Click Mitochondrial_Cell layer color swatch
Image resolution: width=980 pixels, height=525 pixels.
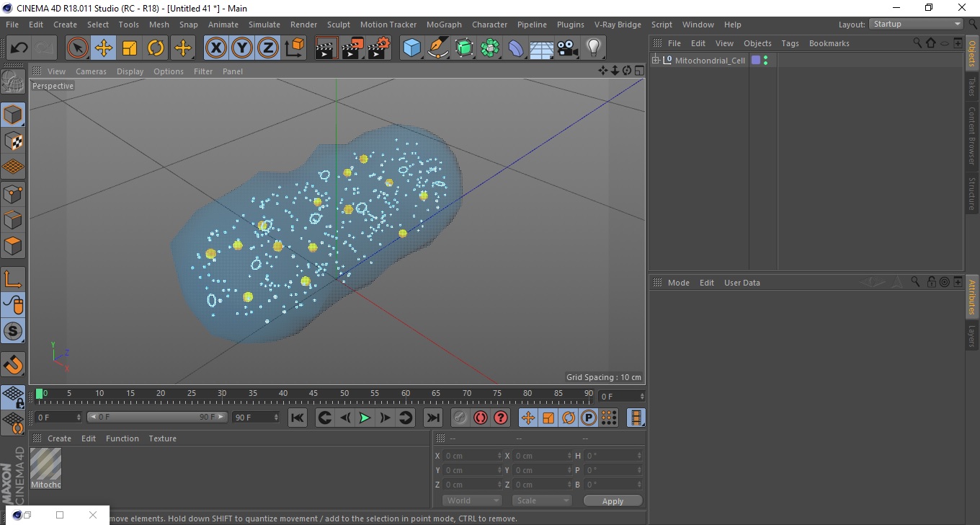point(756,61)
